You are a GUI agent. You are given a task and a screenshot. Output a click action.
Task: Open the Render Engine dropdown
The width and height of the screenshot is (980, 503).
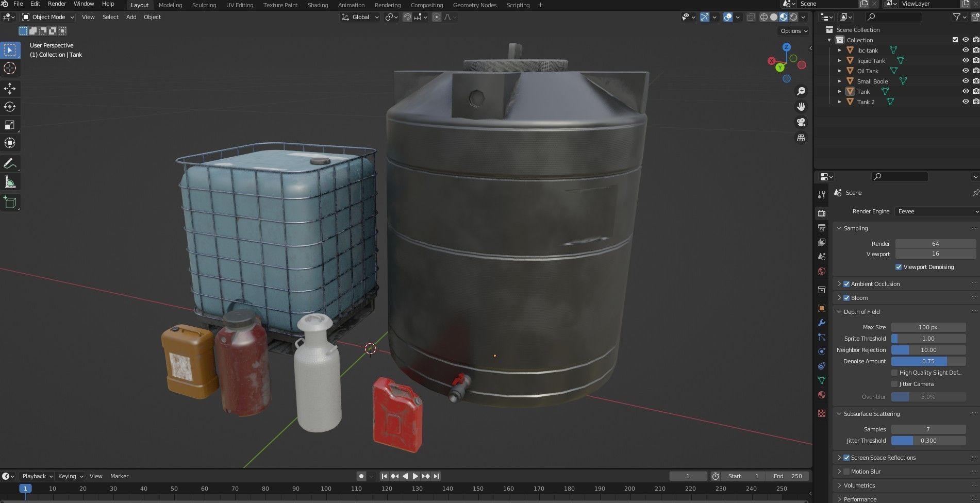click(x=937, y=211)
